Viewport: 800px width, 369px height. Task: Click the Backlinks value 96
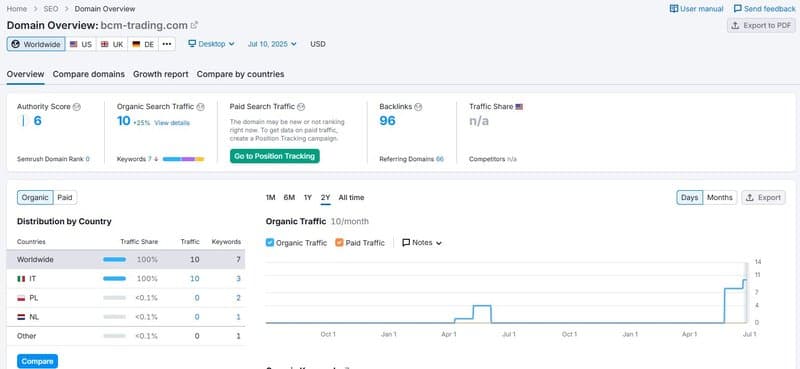pos(387,121)
